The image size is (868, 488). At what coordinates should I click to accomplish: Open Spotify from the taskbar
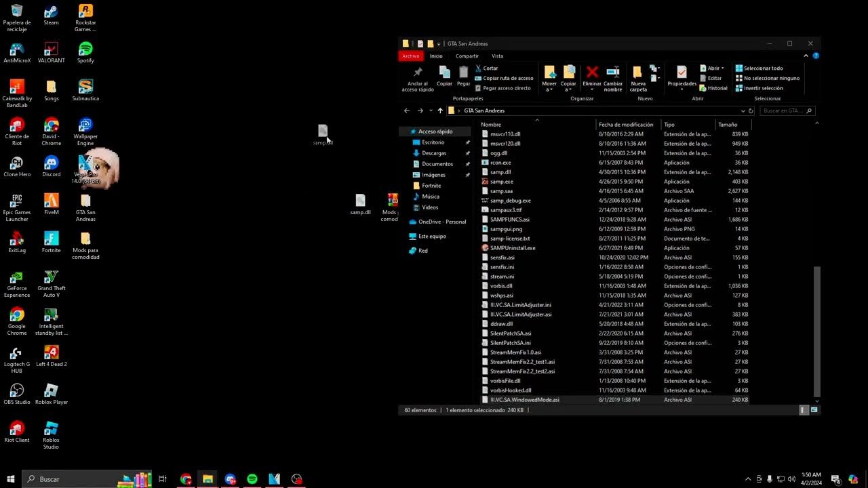click(252, 479)
